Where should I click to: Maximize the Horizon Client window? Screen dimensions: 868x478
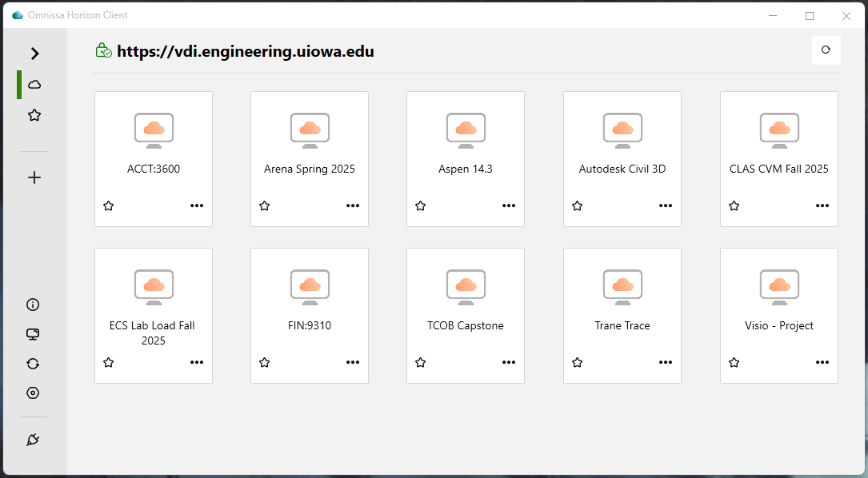click(810, 15)
